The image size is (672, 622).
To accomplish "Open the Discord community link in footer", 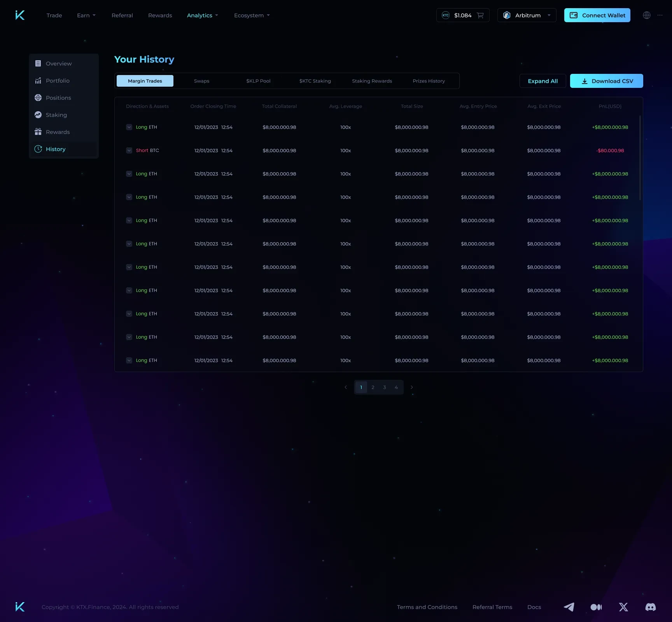I will 651,607.
